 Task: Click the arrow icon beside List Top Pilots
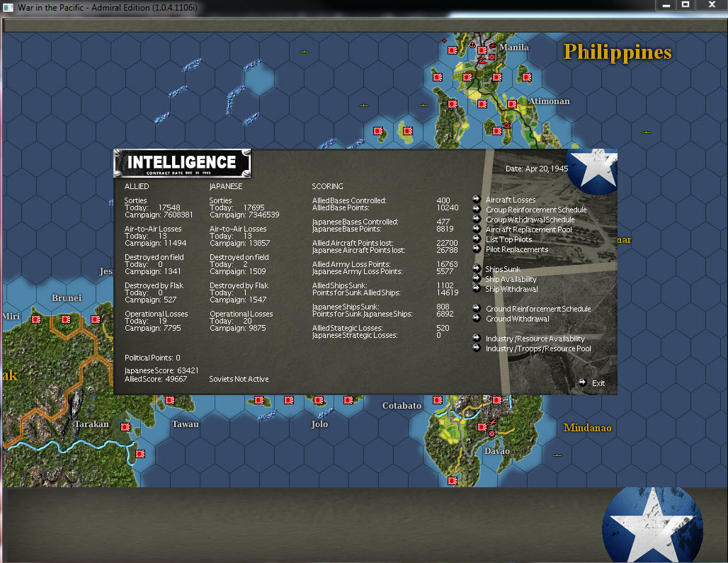click(477, 239)
